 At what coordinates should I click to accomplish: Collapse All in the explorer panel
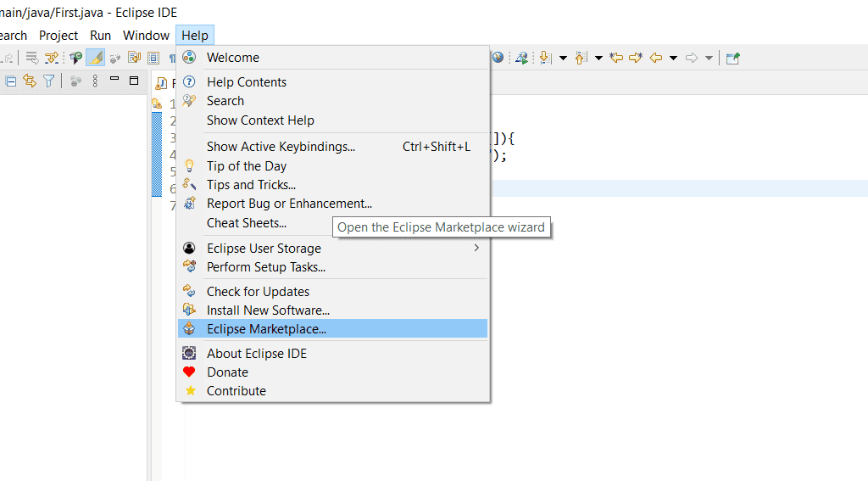point(10,81)
